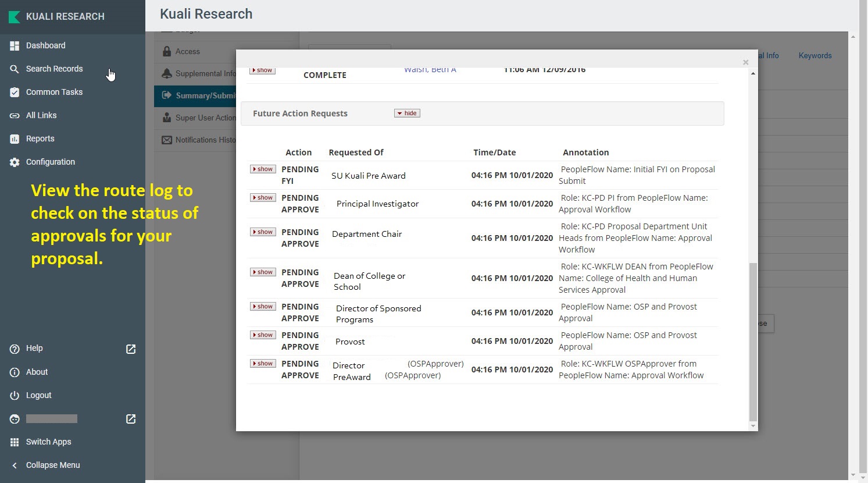The width and height of the screenshot is (868, 483).
Task: Open the Access menu item
Action: (x=187, y=52)
